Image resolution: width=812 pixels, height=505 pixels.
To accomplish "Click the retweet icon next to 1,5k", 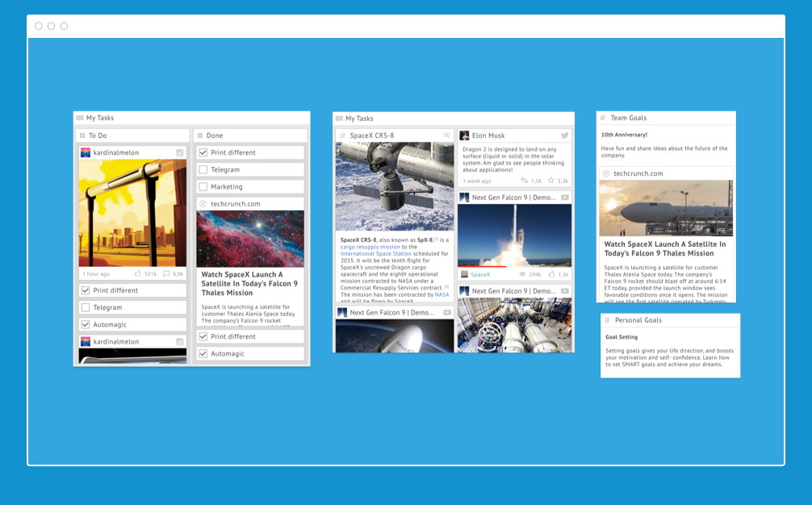I will coord(524,181).
